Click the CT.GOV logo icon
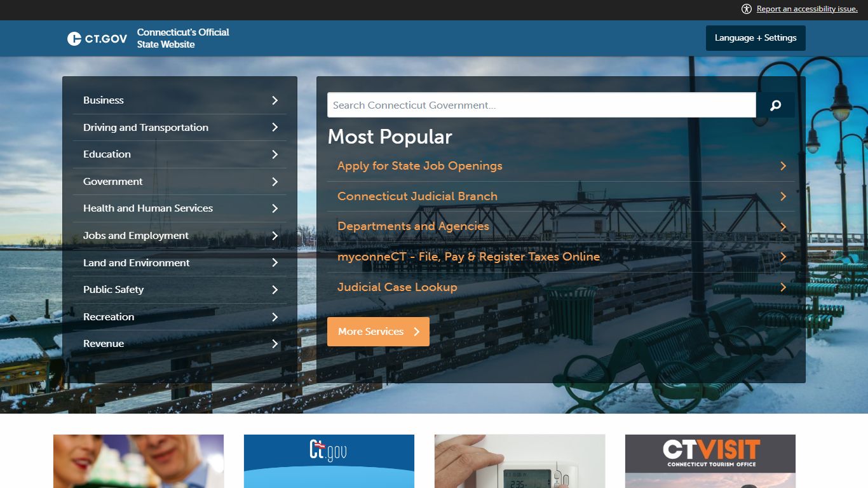Image resolution: width=868 pixels, height=488 pixels. click(74, 39)
